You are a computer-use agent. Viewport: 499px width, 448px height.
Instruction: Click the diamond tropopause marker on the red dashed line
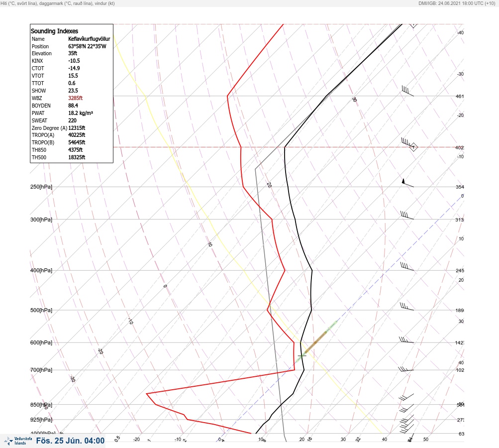[413, 147]
